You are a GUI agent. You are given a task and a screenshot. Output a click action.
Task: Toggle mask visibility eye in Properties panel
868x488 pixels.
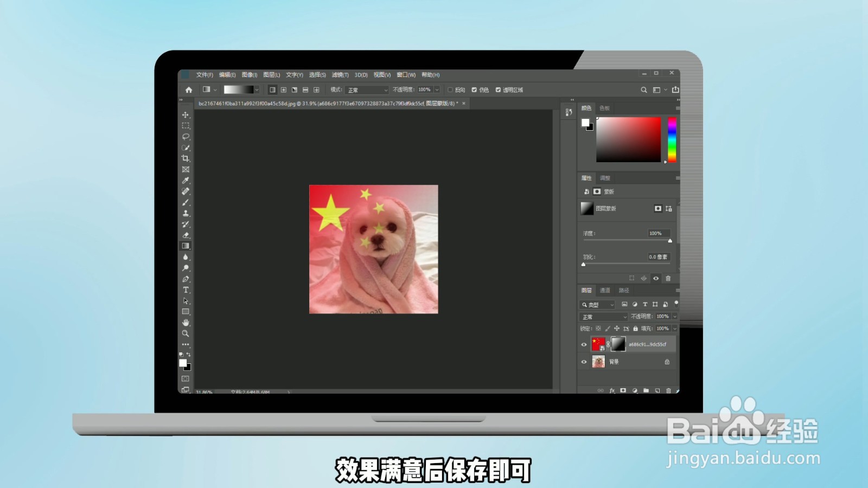[x=656, y=278]
